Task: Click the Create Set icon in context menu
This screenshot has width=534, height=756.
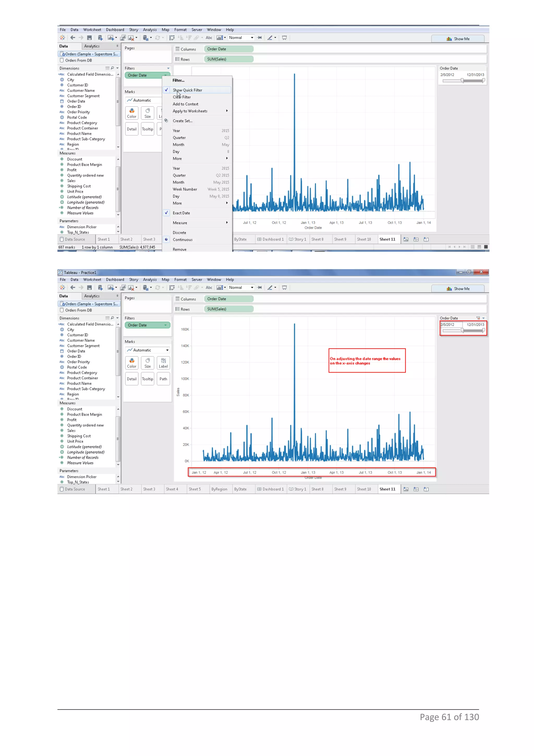Action: coord(166,121)
